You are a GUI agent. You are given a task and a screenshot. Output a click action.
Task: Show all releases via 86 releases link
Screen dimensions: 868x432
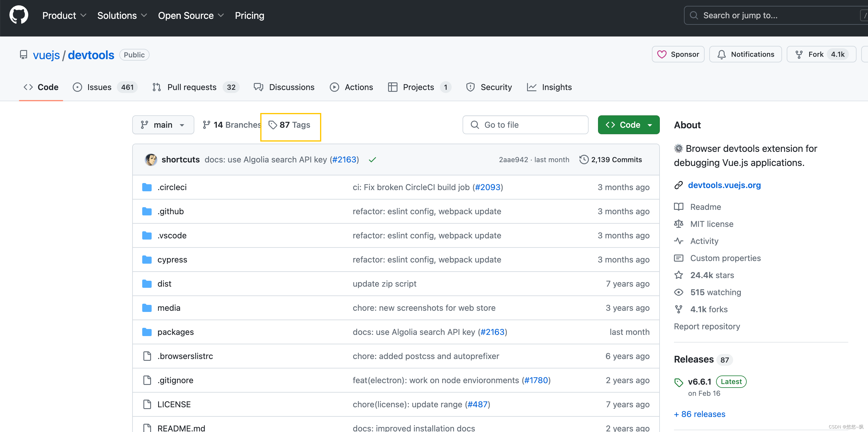[x=699, y=414]
